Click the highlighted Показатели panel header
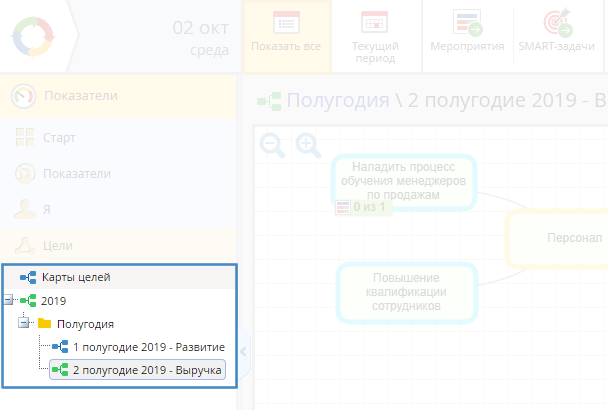Image resolution: width=608 pixels, height=410 pixels. [x=80, y=97]
